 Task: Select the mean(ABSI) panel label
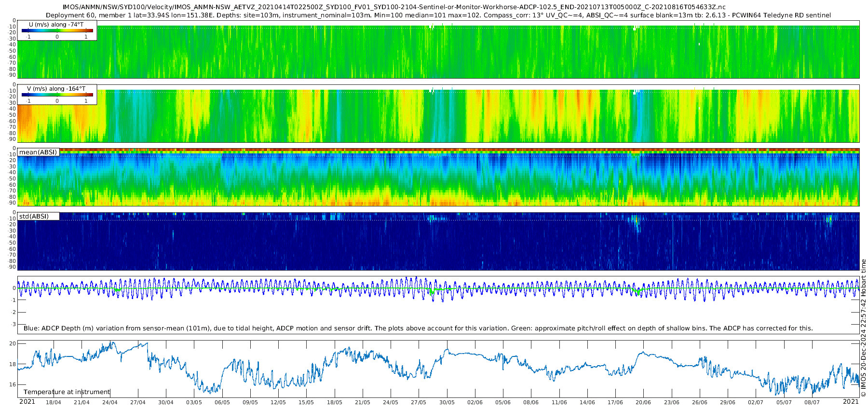[38, 152]
